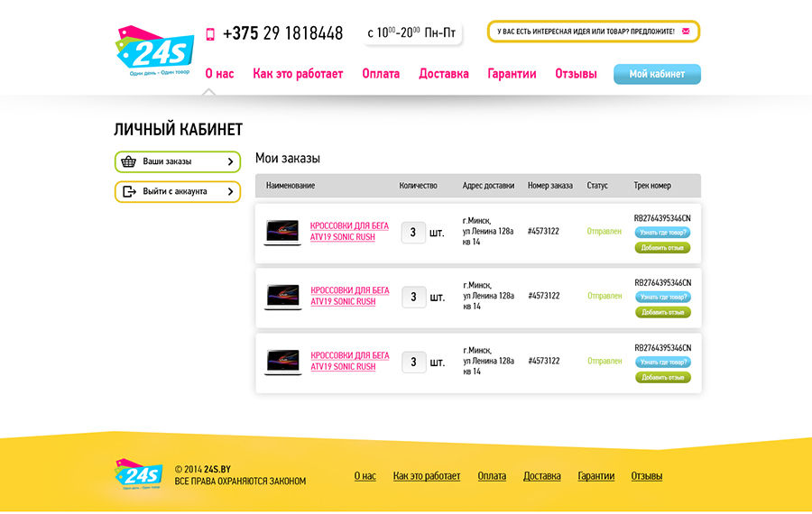Click the 24s logo in the footer
The width and height of the screenshot is (812, 514).
tap(138, 475)
